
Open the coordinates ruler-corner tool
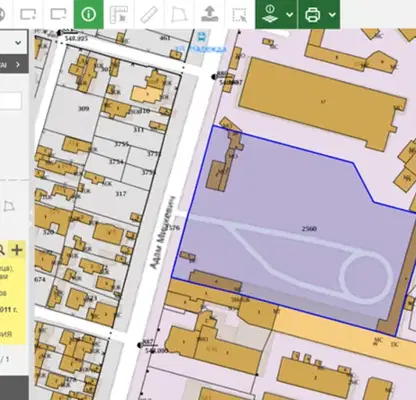119,14
